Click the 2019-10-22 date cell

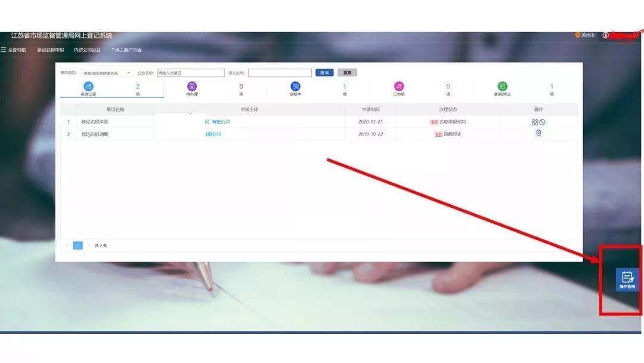coord(370,134)
